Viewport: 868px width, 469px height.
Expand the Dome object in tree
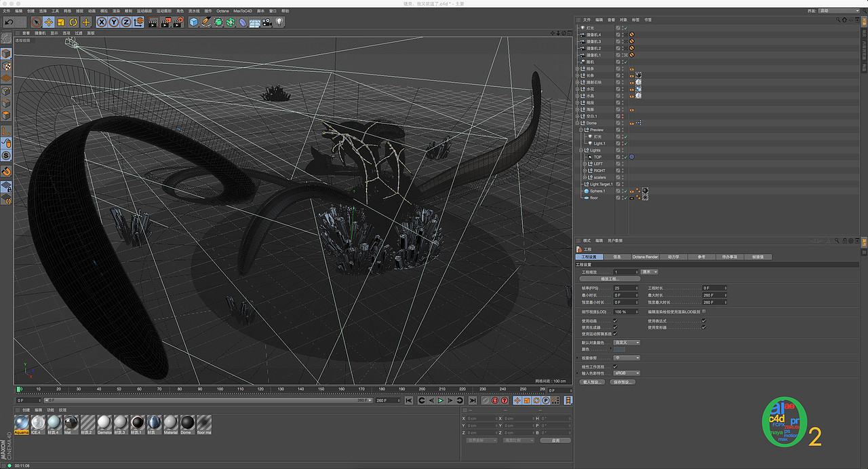pos(578,123)
